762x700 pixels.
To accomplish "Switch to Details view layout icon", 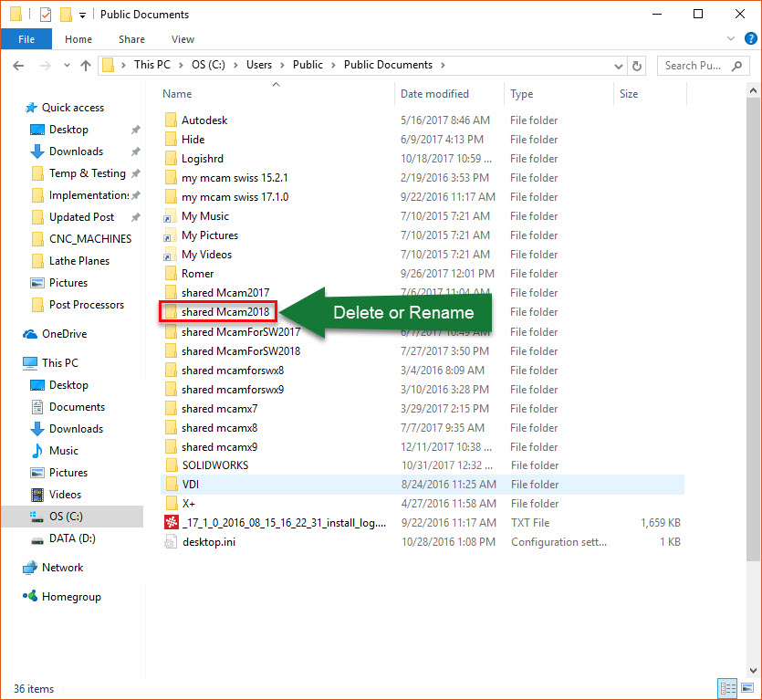I will 727,688.
